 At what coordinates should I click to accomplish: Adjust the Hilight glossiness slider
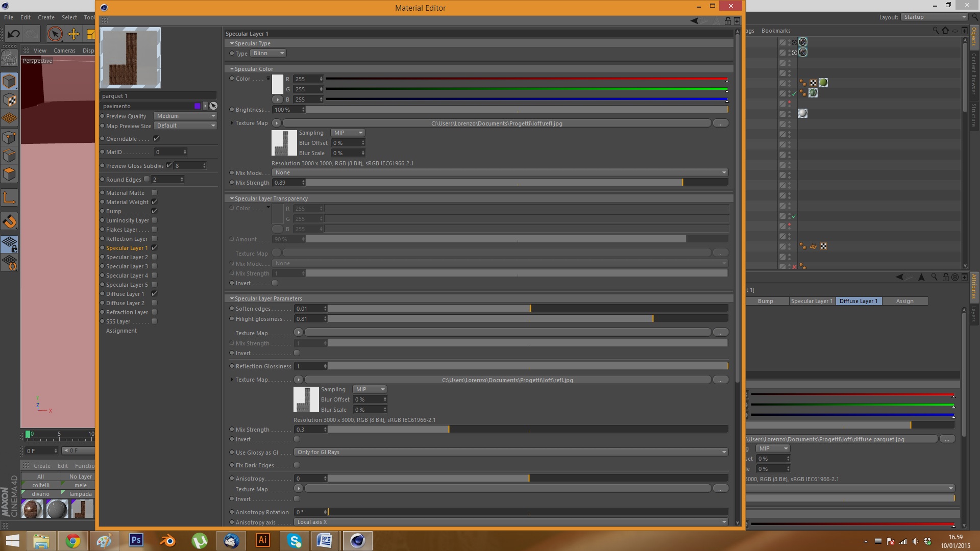pyautogui.click(x=653, y=319)
